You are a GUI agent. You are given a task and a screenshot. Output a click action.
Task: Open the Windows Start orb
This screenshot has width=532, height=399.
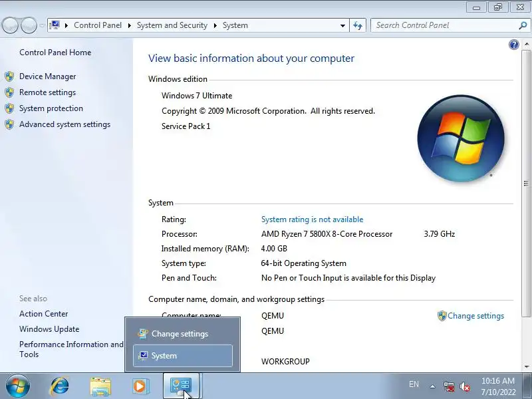[18, 386]
